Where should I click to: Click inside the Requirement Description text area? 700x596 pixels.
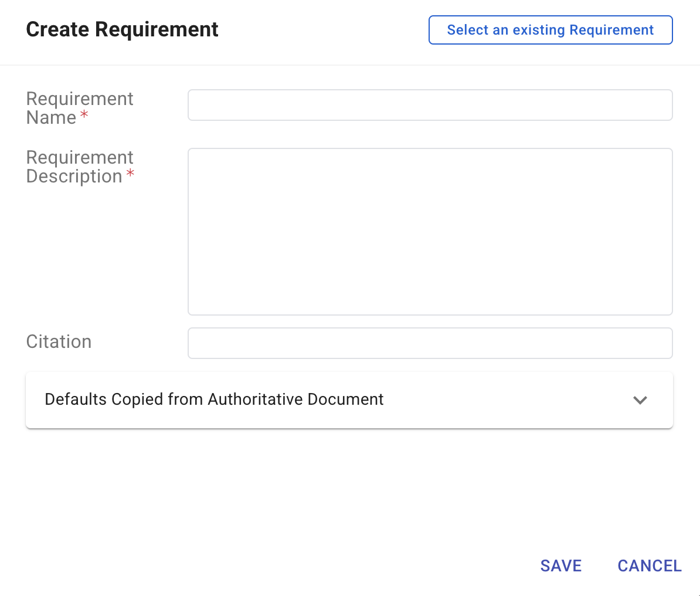[430, 232]
